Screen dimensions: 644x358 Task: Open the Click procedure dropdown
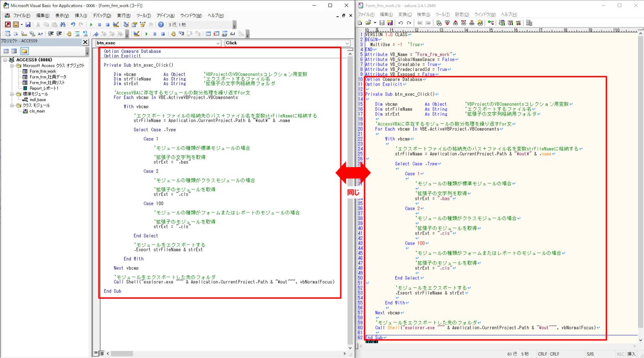pyautogui.click(x=347, y=43)
